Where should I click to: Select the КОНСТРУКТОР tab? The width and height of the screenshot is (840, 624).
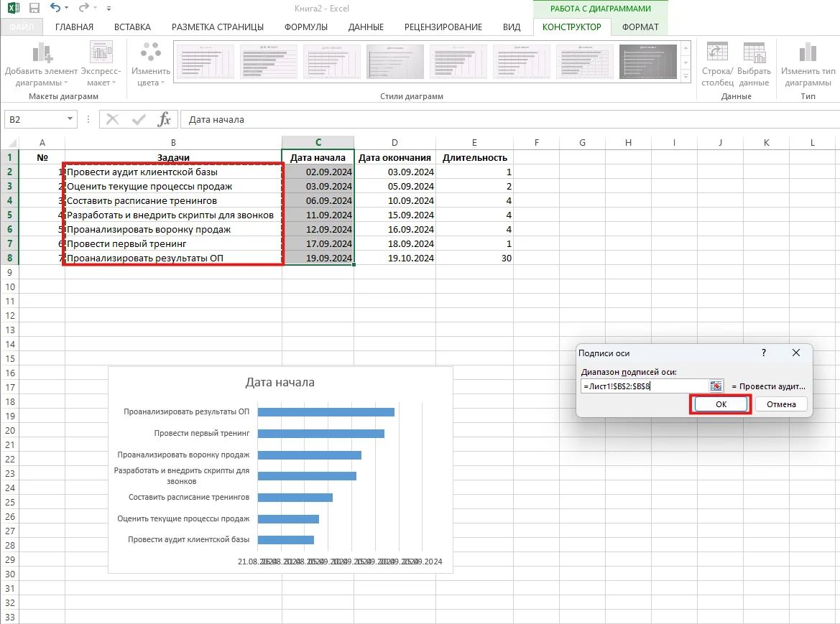571,27
